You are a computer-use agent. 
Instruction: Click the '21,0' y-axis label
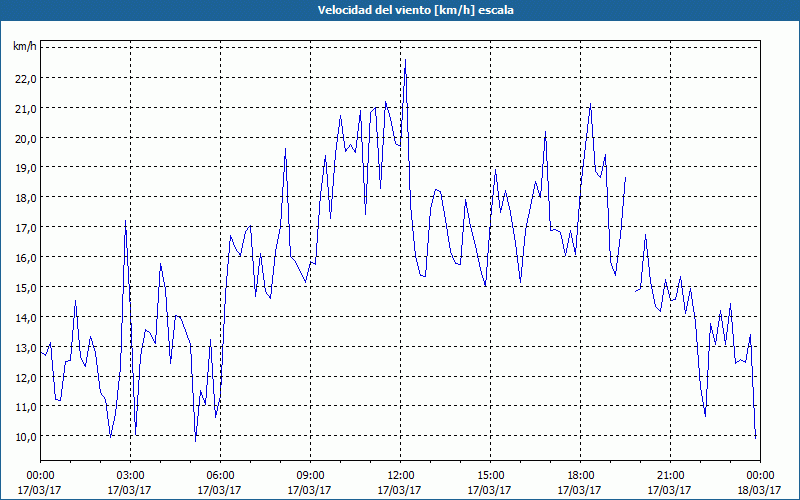[25, 109]
